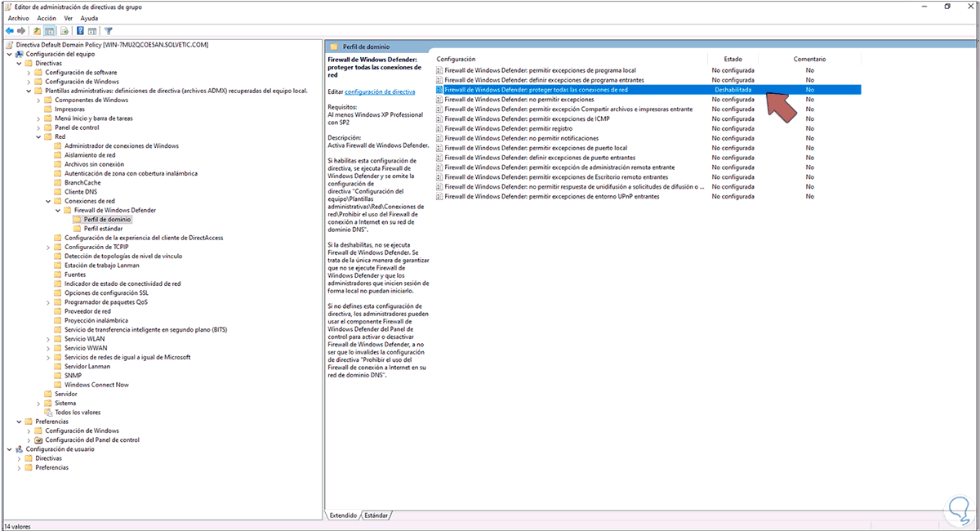Image resolution: width=980 pixels, height=531 pixels.
Task: Click the Forward arrow in toolbar
Action: (21, 31)
